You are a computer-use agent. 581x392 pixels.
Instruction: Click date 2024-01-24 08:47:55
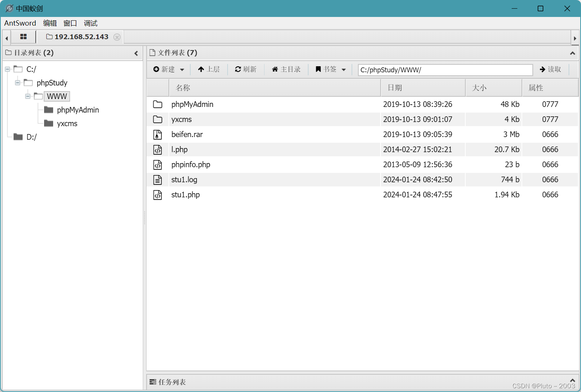(417, 195)
